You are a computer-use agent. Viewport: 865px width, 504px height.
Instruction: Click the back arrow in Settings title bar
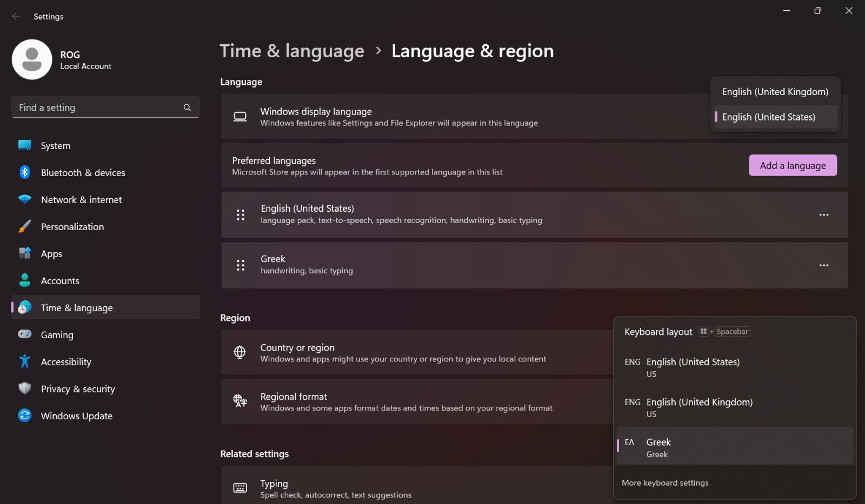click(16, 16)
